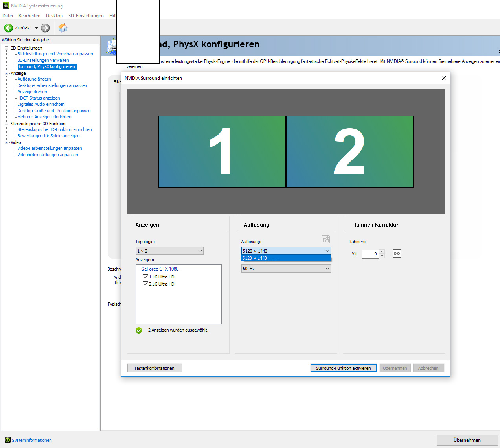Click the bezel correction displays icon

[397, 254]
